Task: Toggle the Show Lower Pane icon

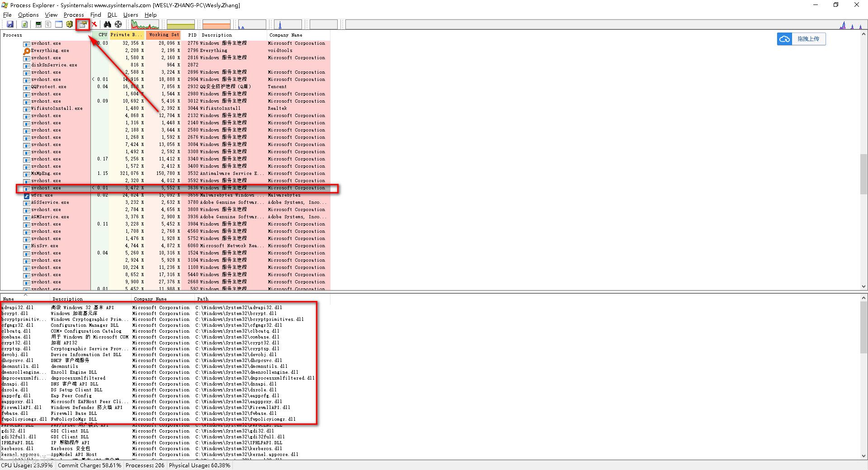Action: coord(59,24)
